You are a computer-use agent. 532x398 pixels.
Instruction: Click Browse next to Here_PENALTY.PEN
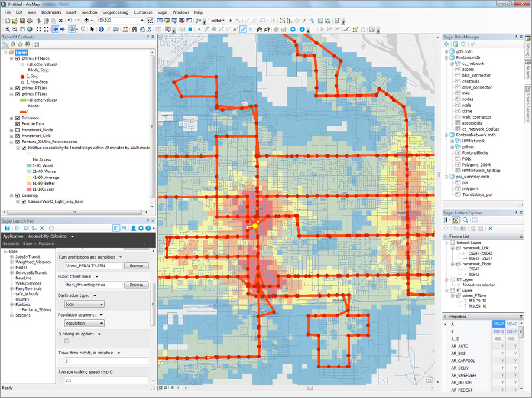pos(136,266)
